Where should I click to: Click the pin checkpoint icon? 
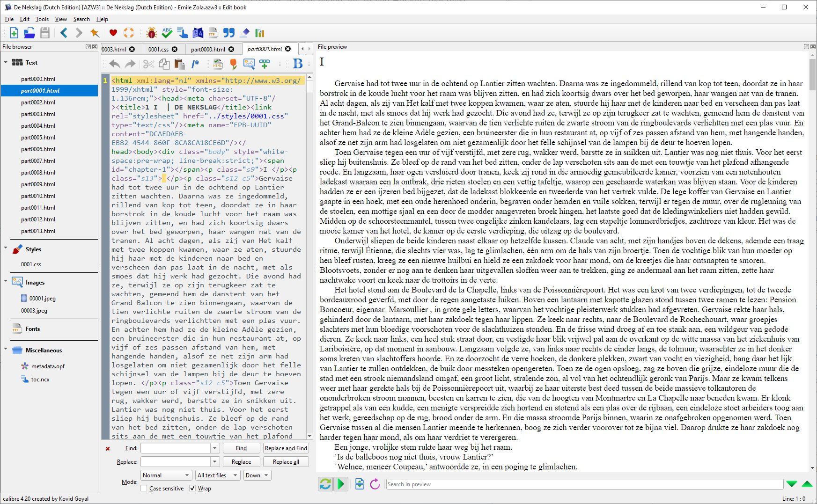point(95,33)
